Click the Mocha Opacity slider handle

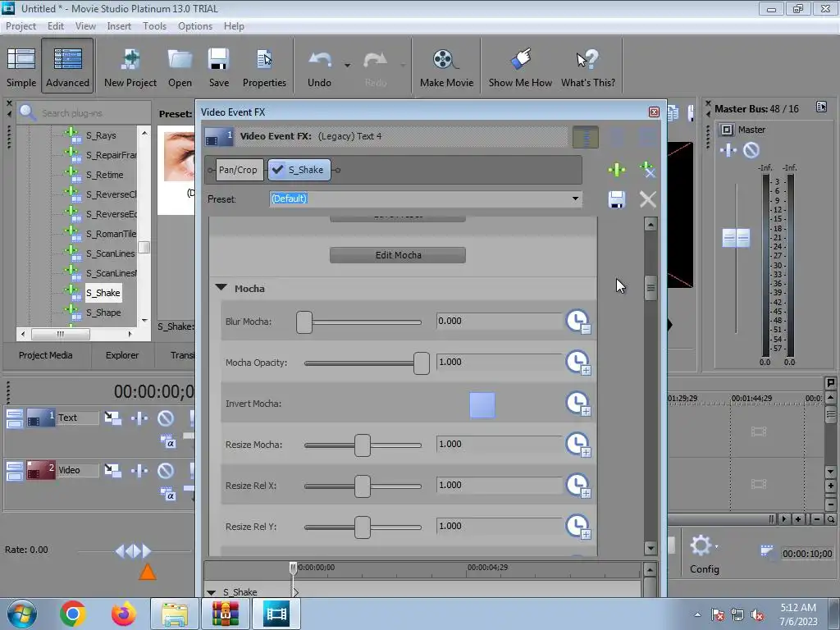[422, 363]
